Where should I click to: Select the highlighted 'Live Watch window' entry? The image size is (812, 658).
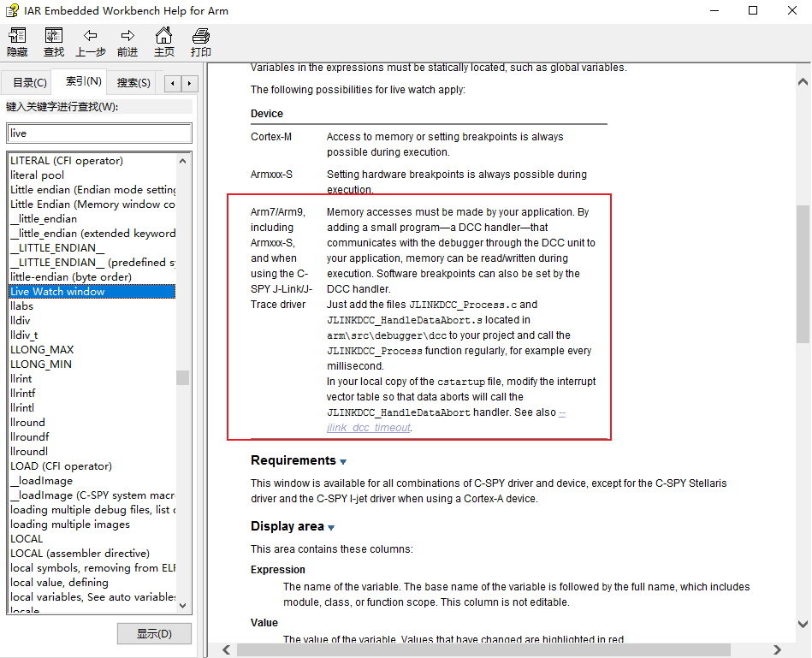pos(92,292)
